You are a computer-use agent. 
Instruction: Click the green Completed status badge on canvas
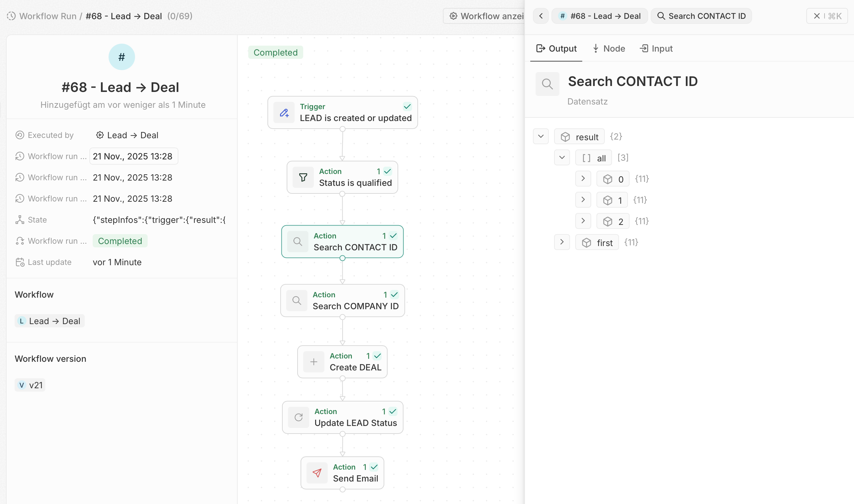click(275, 53)
